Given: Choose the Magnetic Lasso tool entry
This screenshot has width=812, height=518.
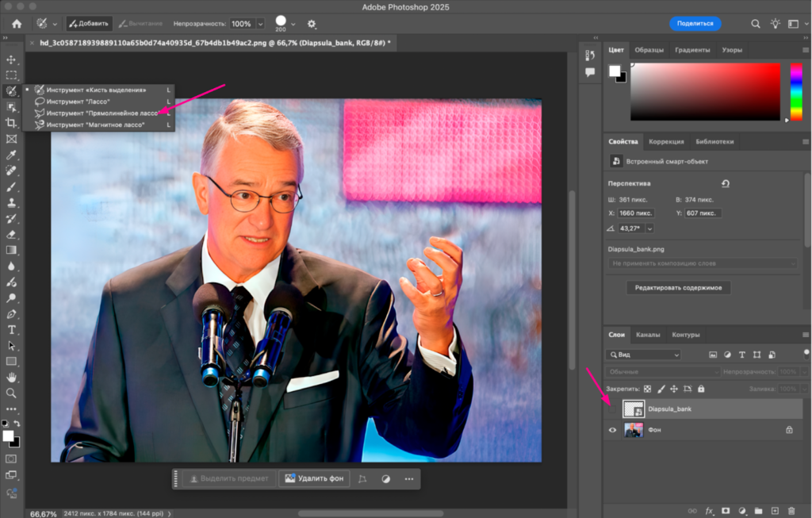Looking at the screenshot, I should pos(95,125).
